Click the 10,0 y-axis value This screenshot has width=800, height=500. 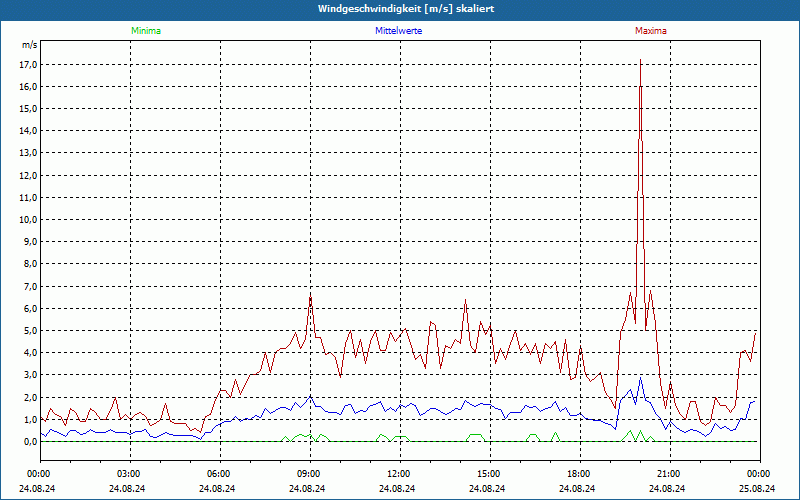point(29,220)
